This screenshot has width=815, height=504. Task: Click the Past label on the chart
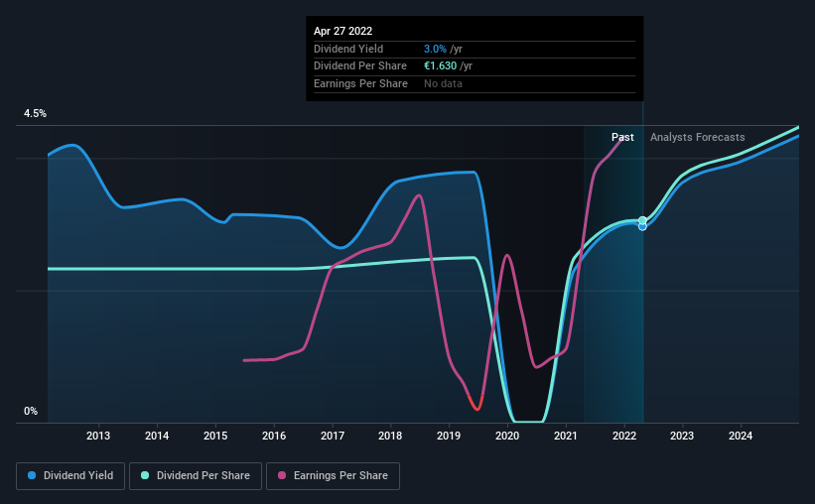tap(622, 137)
